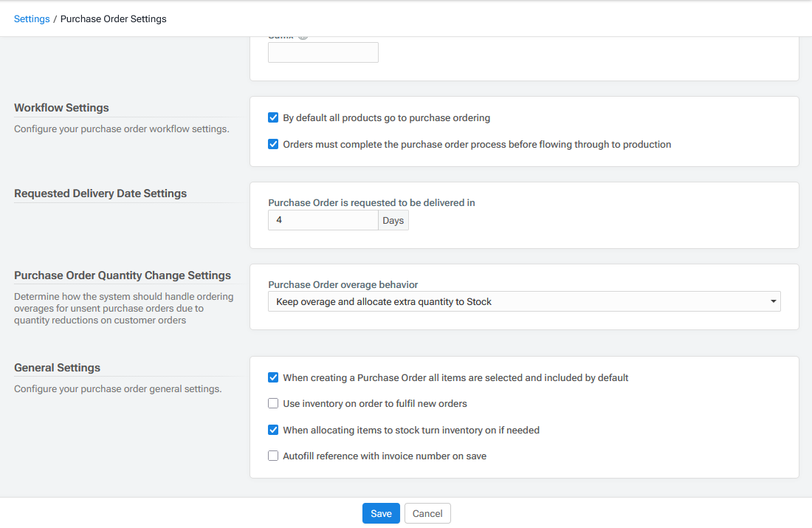Image resolution: width=812 pixels, height=528 pixels.
Task: Disable 'Orders must complete the purchase order process before flowing through to production'
Action: 273,144
